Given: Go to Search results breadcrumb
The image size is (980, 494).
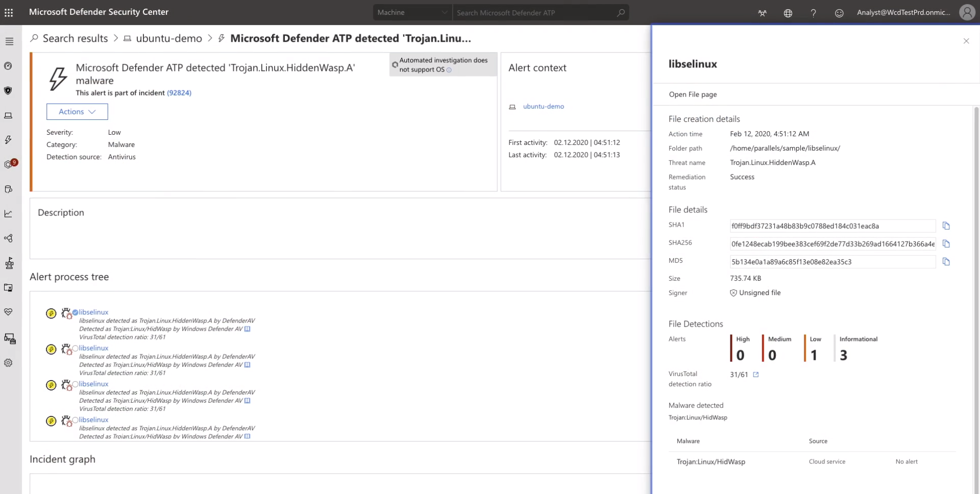Looking at the screenshot, I should coord(75,38).
